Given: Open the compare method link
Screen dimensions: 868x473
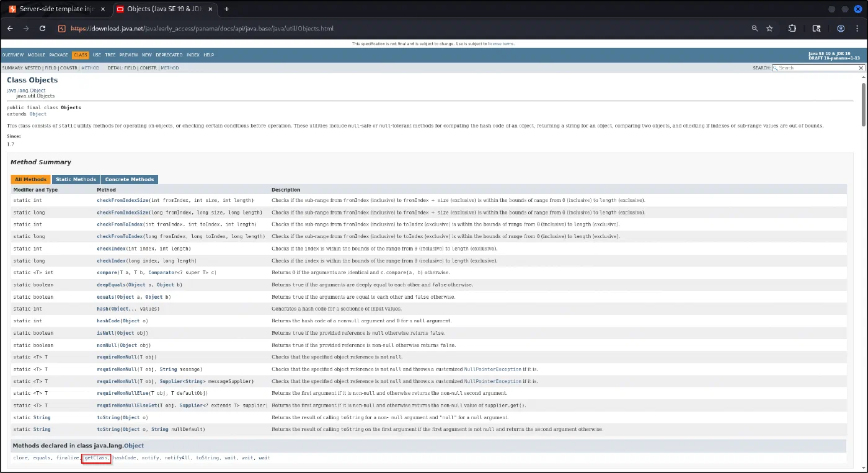Looking at the screenshot, I should [x=106, y=273].
